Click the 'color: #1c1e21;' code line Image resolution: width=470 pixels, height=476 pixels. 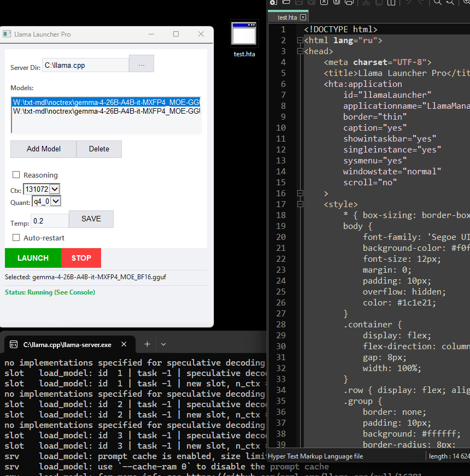click(x=399, y=302)
